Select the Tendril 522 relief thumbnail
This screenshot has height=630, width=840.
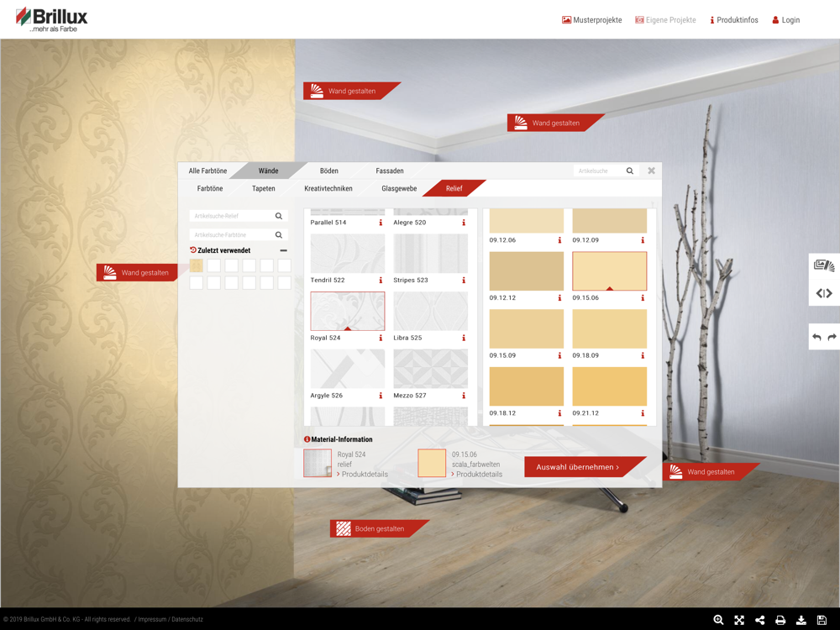[348, 254]
